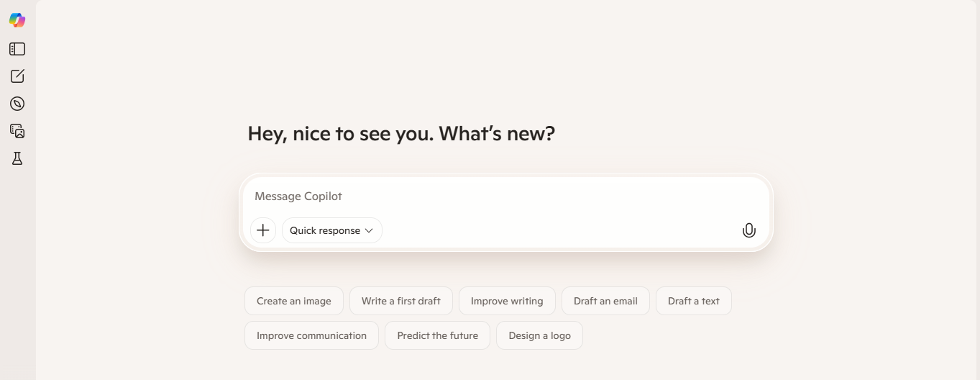Viewport: 980px width, 380px height.
Task: Select the Draft an email chip
Action: 605,301
